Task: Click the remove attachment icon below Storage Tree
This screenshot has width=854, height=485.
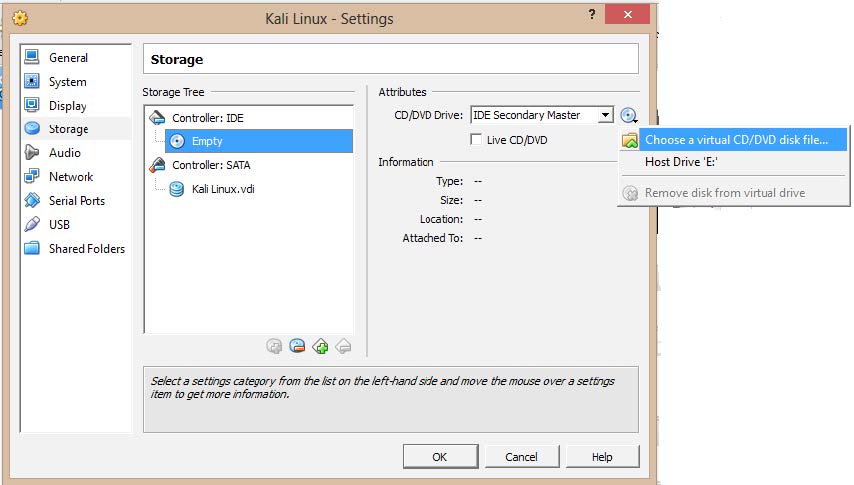Action: click(297, 346)
